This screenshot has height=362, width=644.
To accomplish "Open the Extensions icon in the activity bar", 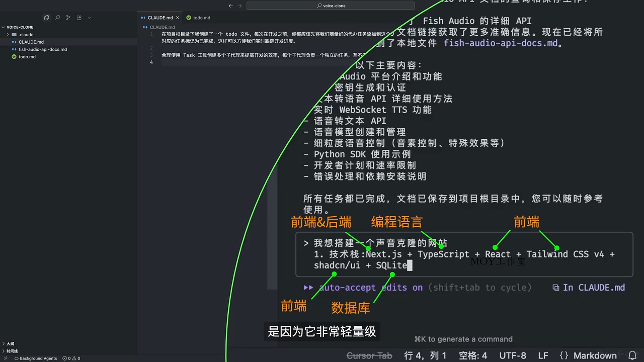I will [x=79, y=18].
